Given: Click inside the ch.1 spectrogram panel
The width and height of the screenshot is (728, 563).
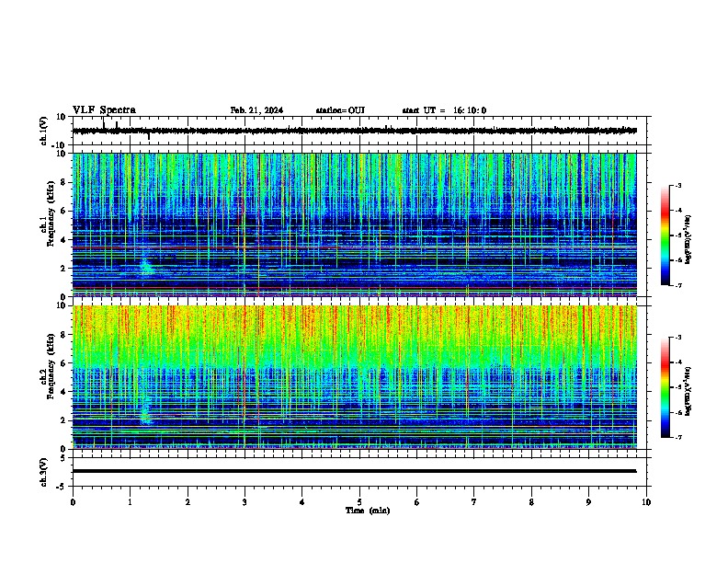Looking at the screenshot, I should point(354,224).
